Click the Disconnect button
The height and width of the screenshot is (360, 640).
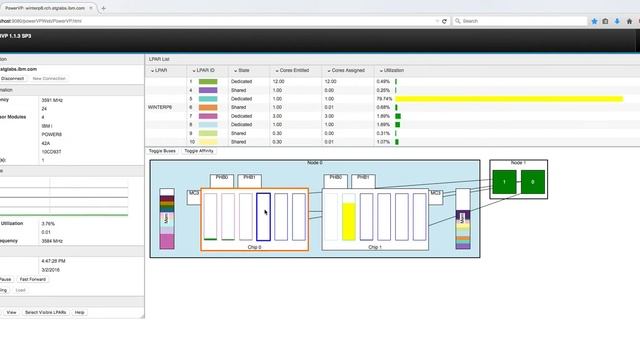tap(13, 78)
